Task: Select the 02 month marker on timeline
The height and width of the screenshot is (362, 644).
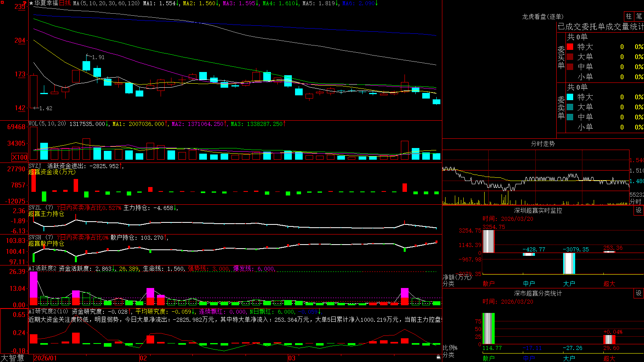Action: tap(143, 358)
